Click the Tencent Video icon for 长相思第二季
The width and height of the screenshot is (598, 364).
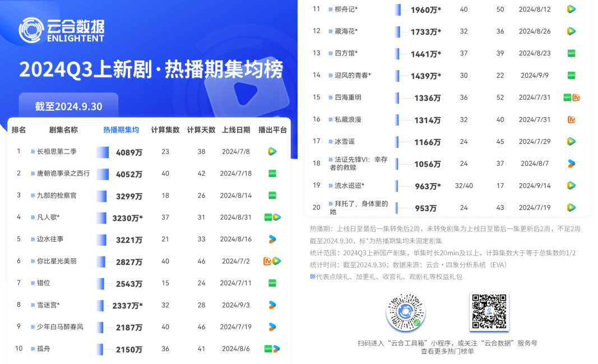[272, 151]
